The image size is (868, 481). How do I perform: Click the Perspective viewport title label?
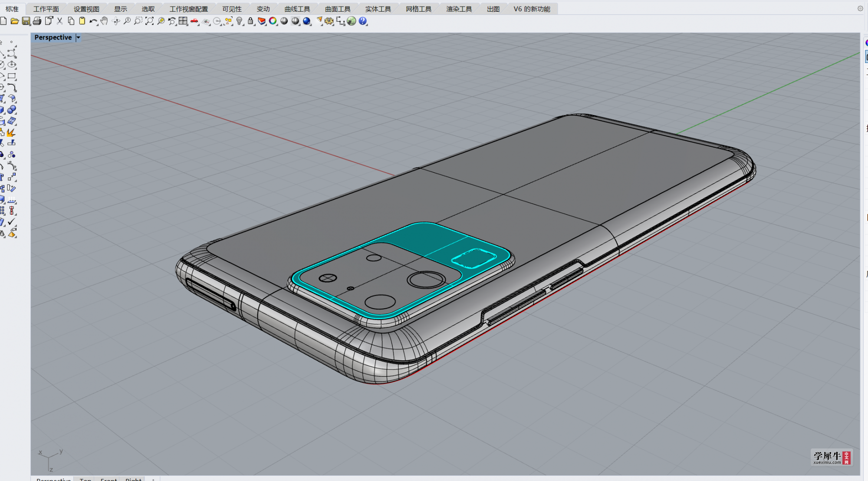[53, 37]
